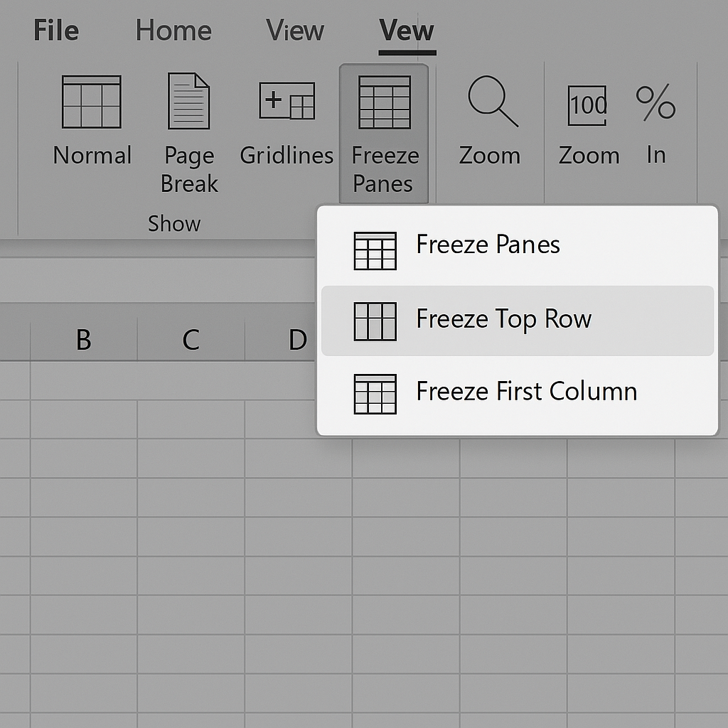Select column C header
This screenshot has height=728, width=728.
(191, 340)
